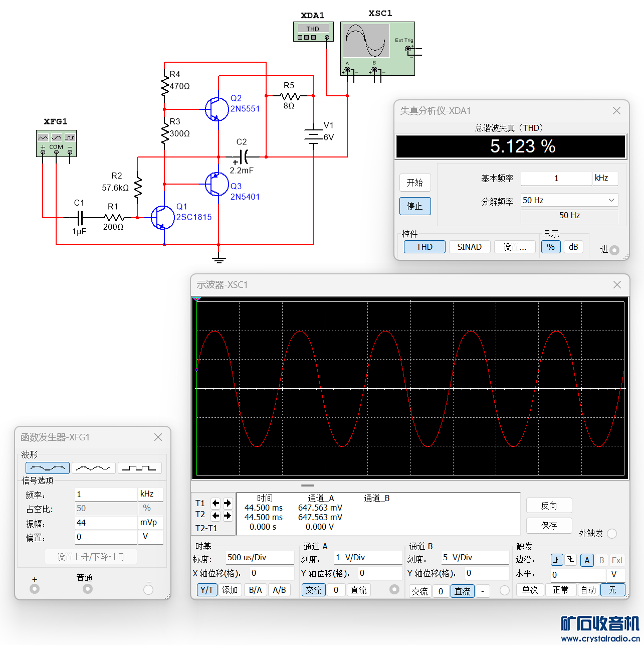Select falling edge trigger icon

coord(571,560)
